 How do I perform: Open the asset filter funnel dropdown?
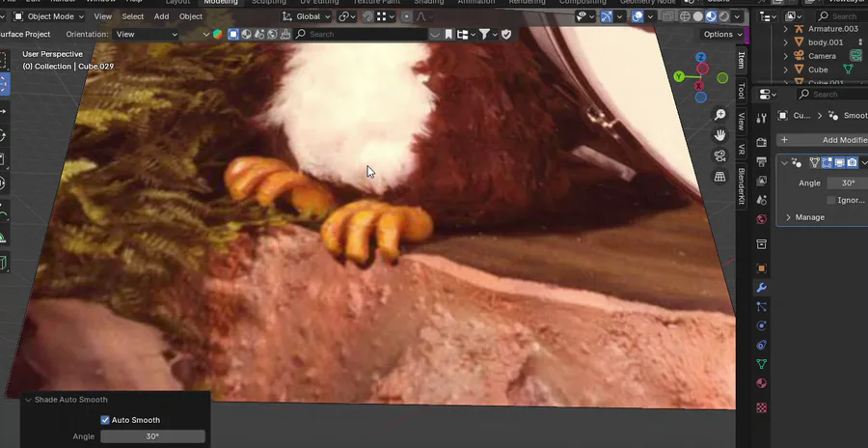tap(488, 35)
